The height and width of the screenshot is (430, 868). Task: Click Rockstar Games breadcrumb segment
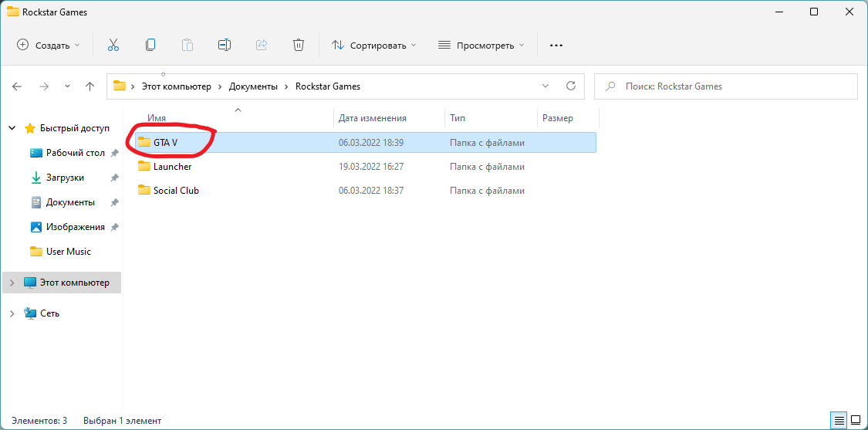(328, 86)
